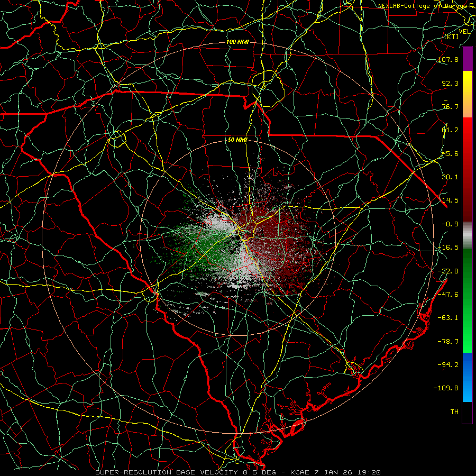Select the -32.0 knot scale value

448,271
